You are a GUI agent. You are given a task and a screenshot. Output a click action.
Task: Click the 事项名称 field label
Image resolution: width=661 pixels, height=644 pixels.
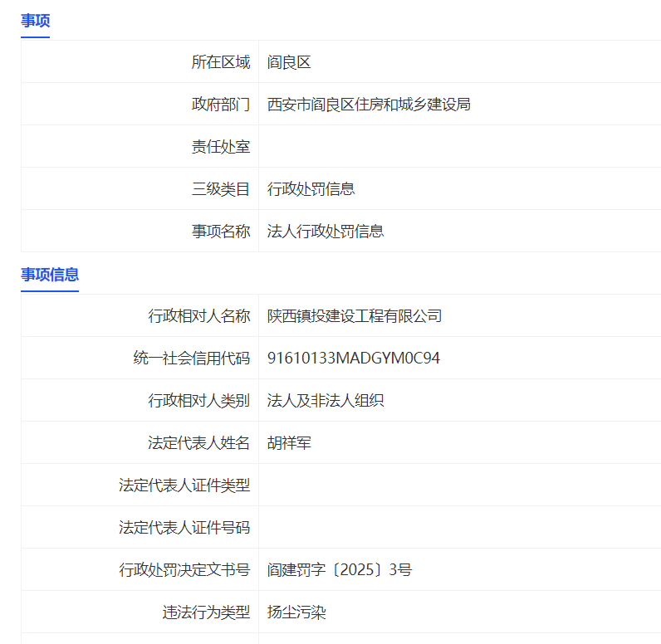[x=220, y=232]
